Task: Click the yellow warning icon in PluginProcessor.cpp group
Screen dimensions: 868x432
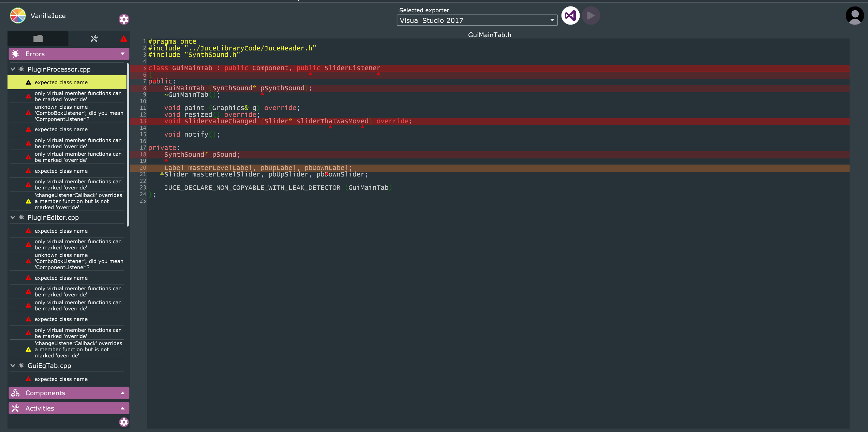Action: click(x=29, y=201)
